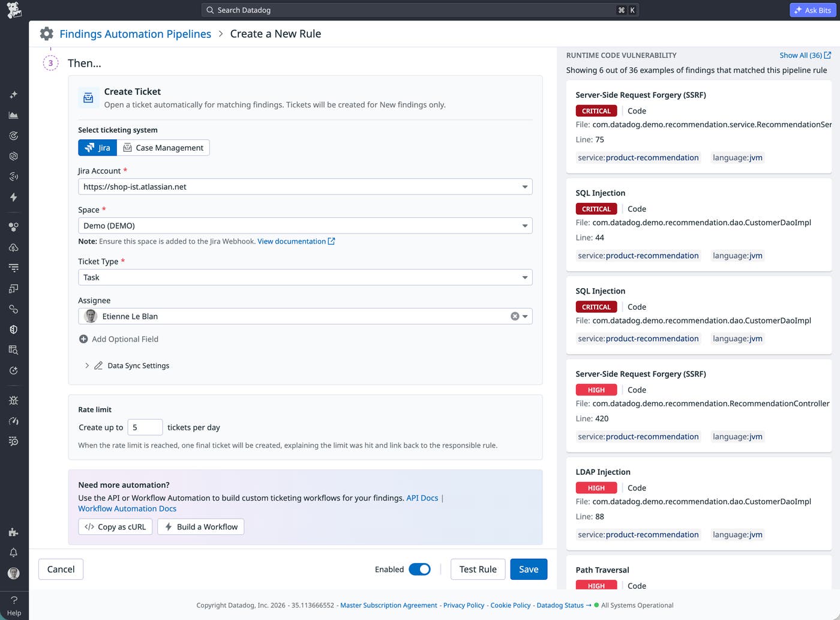The width and height of the screenshot is (840, 620).
Task: Open the Jira Account dropdown
Action: coord(305,187)
